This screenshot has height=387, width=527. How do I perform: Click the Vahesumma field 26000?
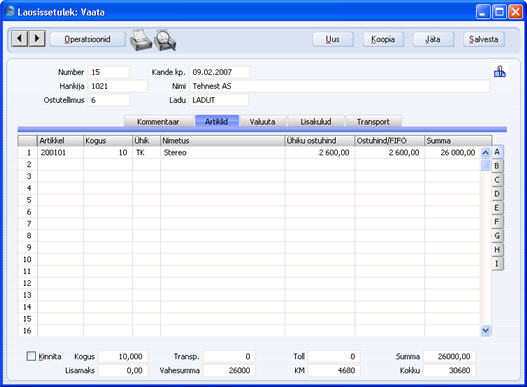click(x=229, y=371)
